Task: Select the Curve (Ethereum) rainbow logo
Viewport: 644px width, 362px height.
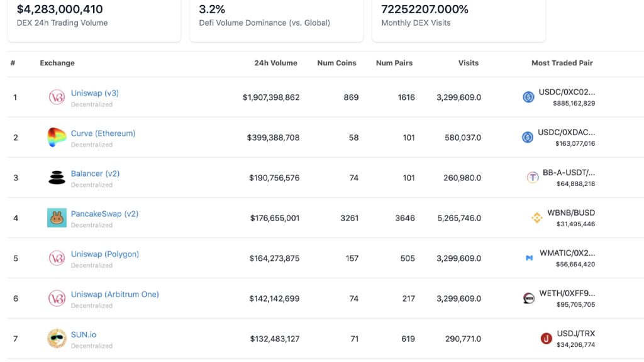Action: tap(57, 138)
